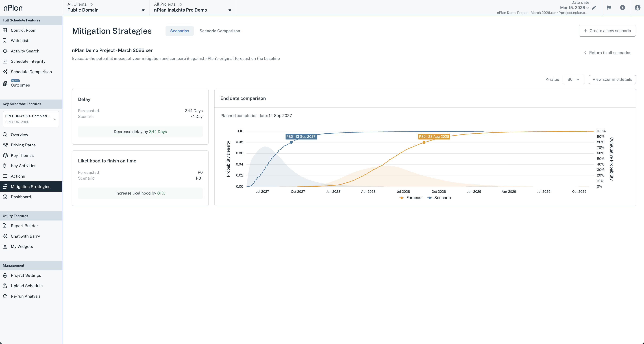644x344 pixels.
Task: Click Return to all scenarios link
Action: click(608, 53)
